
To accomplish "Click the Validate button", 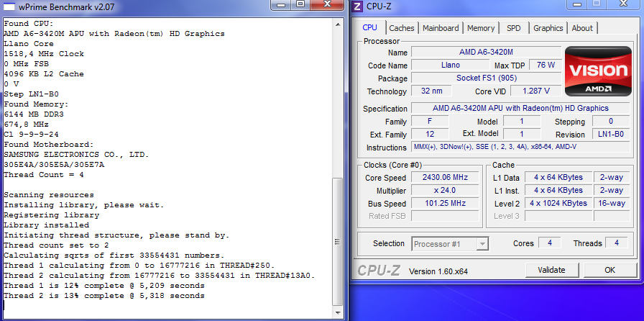I will tap(551, 270).
